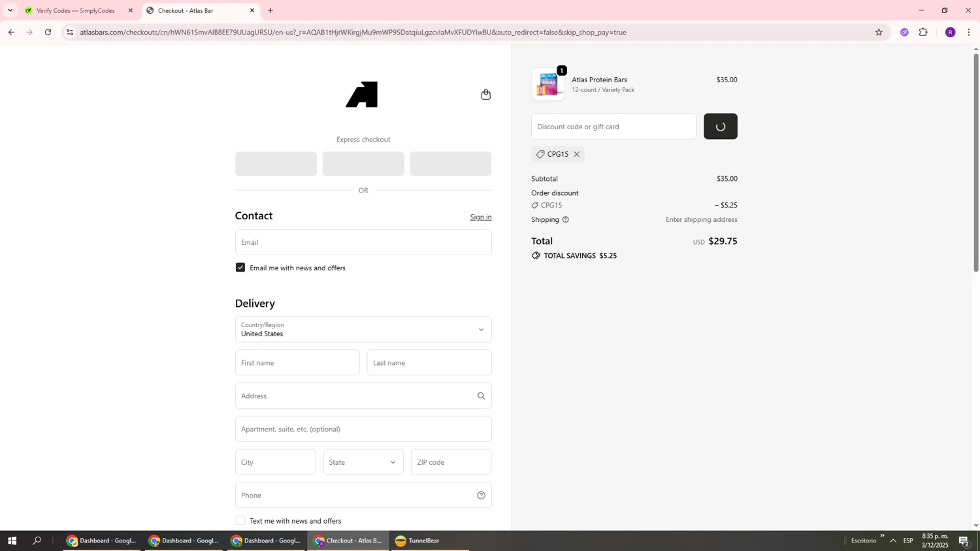Click the Escritorio toolbar label
This screenshot has width=980, height=551.
(863, 541)
